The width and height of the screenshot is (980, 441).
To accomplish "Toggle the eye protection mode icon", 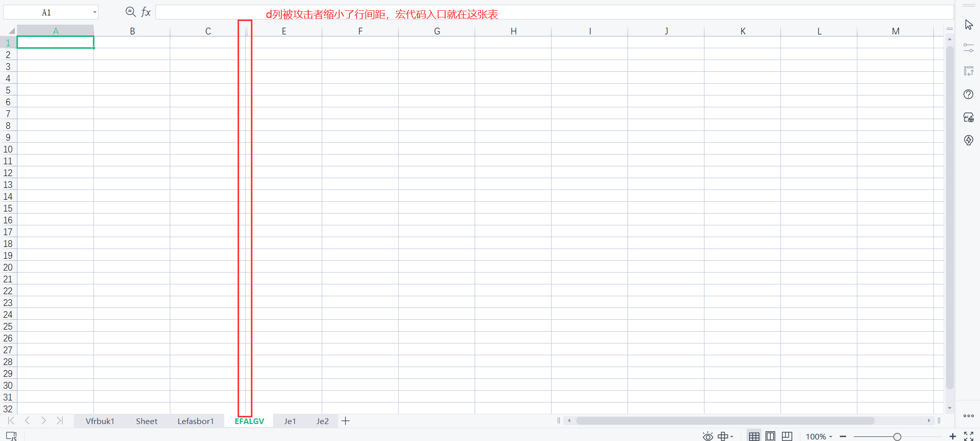I will pyautogui.click(x=708, y=436).
